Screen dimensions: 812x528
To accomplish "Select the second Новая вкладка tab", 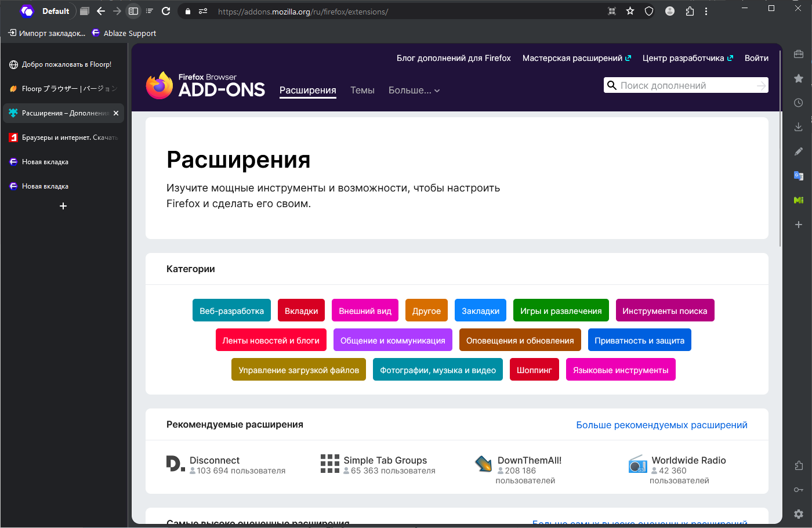I will (64, 186).
